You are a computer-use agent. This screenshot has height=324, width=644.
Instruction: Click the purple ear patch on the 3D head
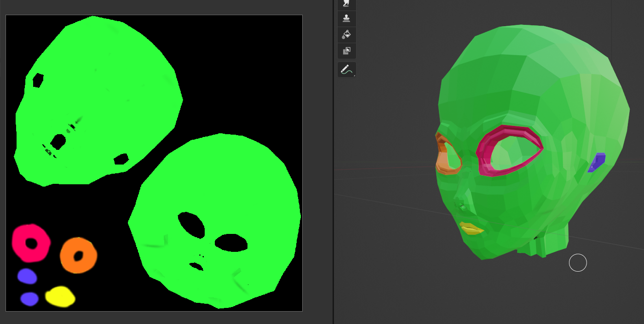coord(597,162)
